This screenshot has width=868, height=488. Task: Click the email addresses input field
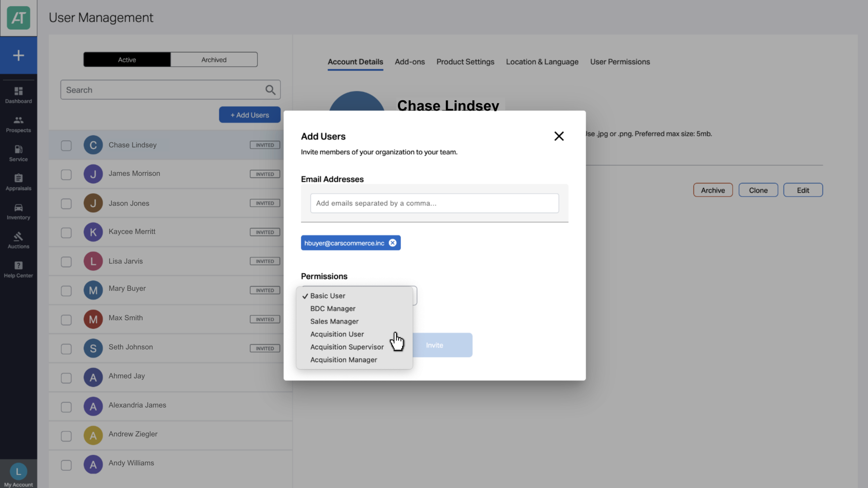tap(434, 203)
